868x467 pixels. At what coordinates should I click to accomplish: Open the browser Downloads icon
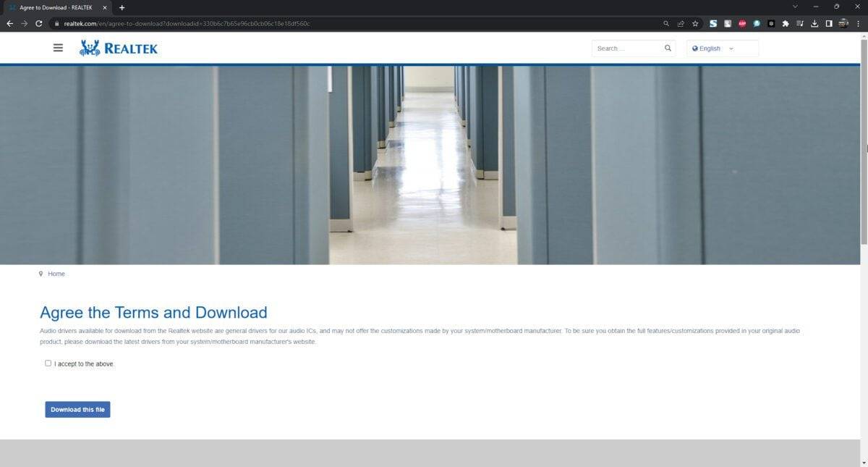coord(814,23)
